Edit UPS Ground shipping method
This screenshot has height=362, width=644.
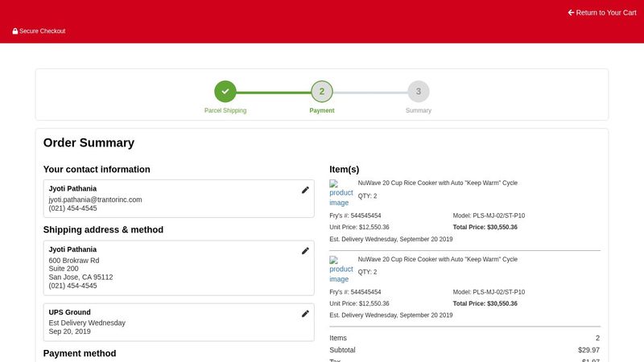(305, 314)
